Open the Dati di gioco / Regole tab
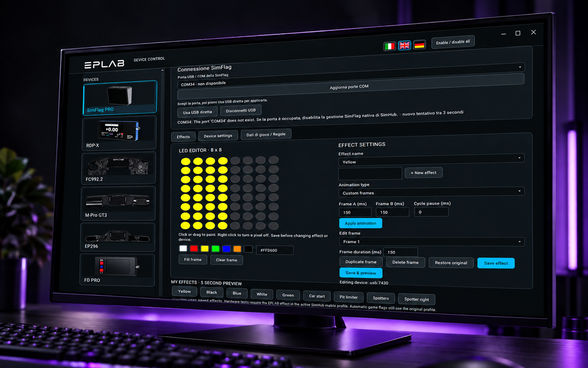Viewport: 588px width, 368px height. [x=266, y=134]
